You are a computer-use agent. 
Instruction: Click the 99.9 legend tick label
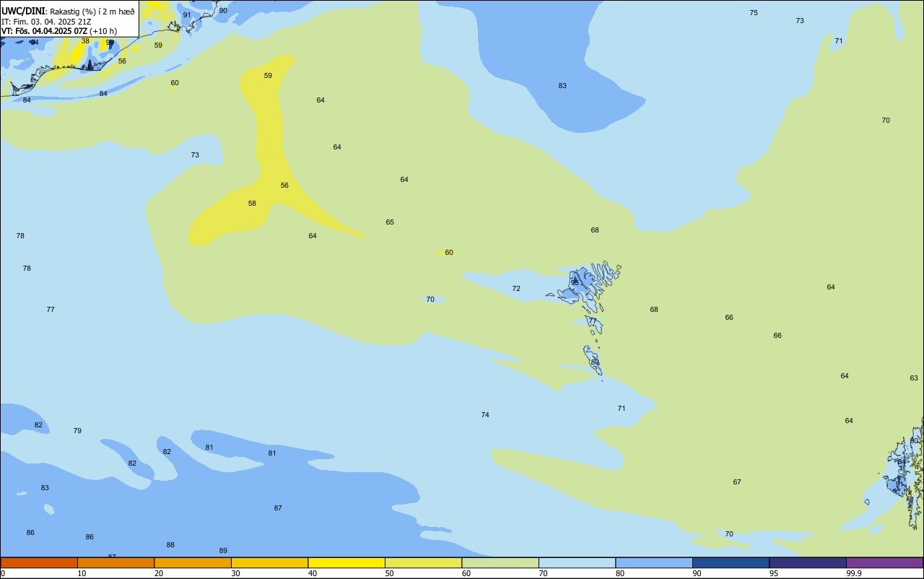[854, 573]
